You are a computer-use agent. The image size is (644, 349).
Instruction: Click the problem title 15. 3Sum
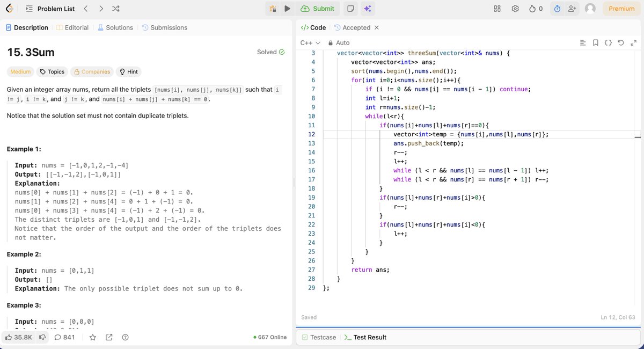[31, 52]
